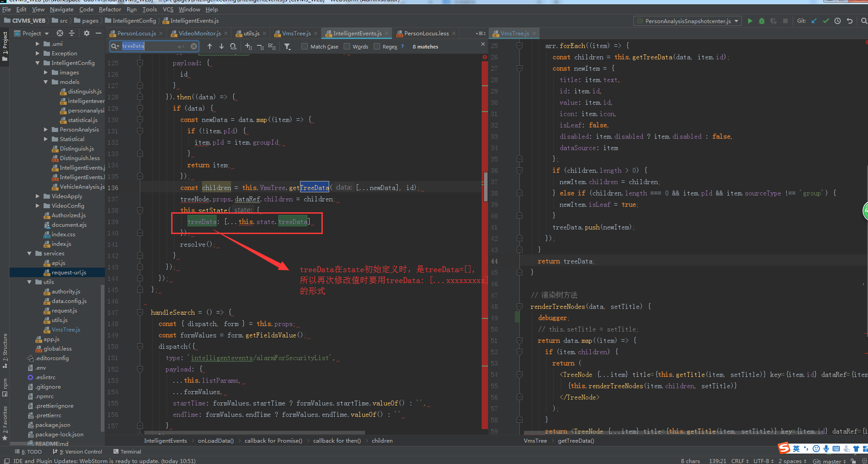Enable Regex matching in the search bar
868x464 pixels.
377,46
